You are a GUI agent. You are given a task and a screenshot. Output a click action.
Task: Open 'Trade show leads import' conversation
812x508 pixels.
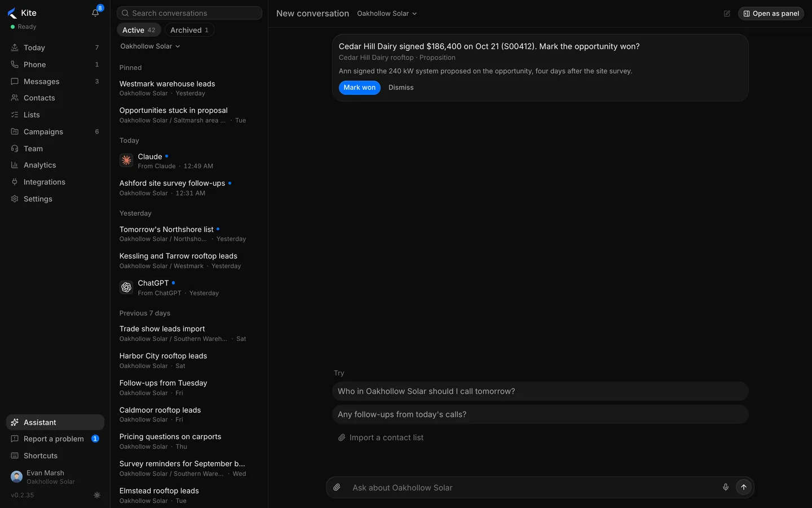pyautogui.click(x=188, y=334)
